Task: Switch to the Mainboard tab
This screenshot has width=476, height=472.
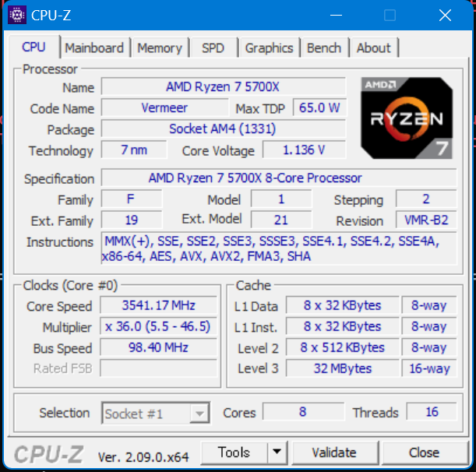Action: (94, 48)
